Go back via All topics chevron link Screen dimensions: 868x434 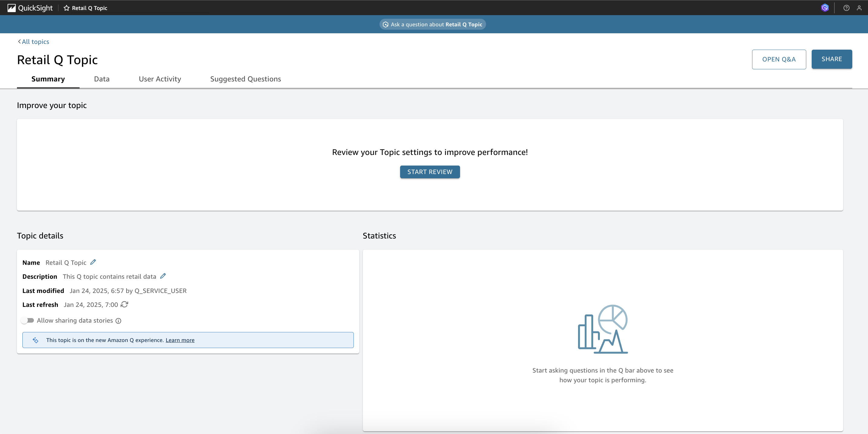point(33,41)
